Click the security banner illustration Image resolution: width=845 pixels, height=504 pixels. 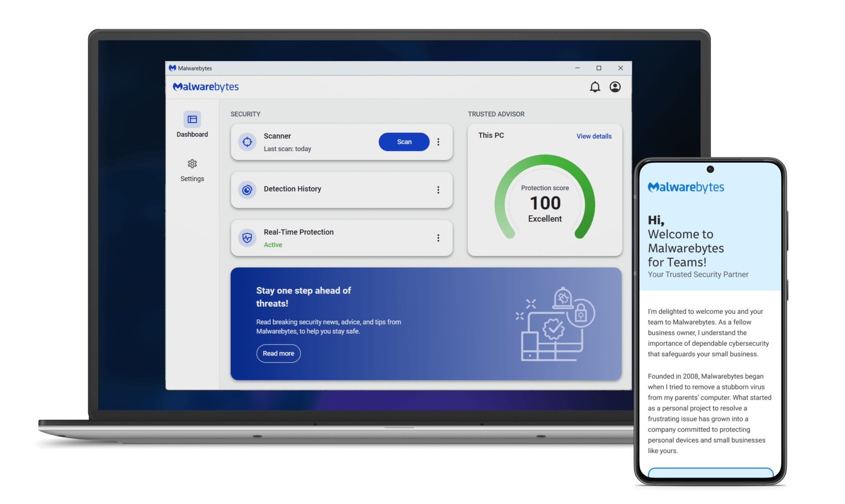coord(555,324)
